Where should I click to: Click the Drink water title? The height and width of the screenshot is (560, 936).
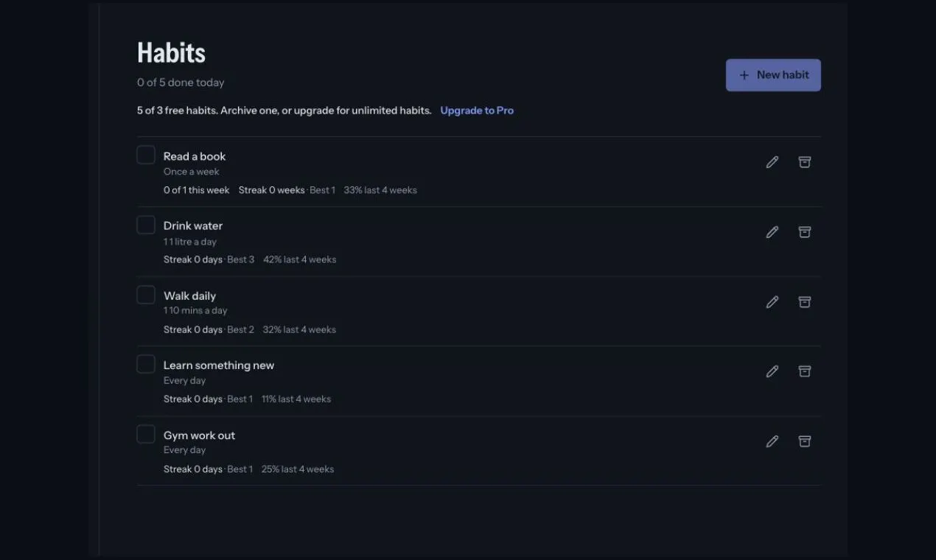pos(193,225)
